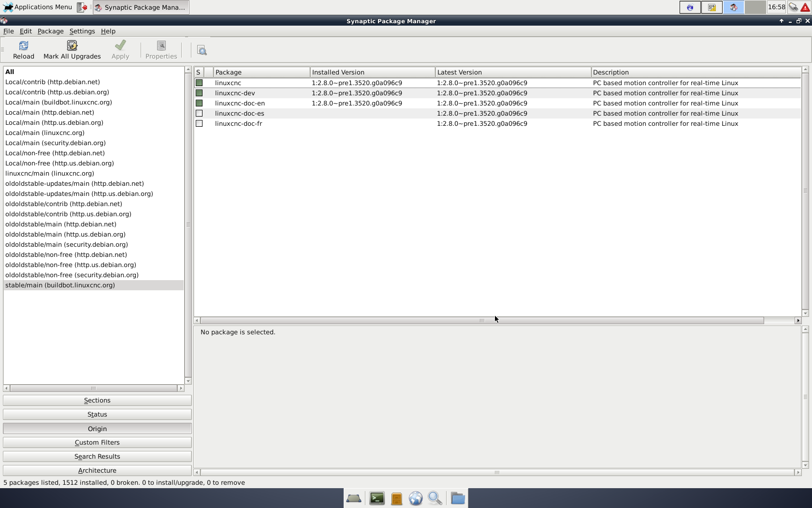Screen dimensions: 812x508
Task: Sort by Description column header
Action: (x=696, y=72)
